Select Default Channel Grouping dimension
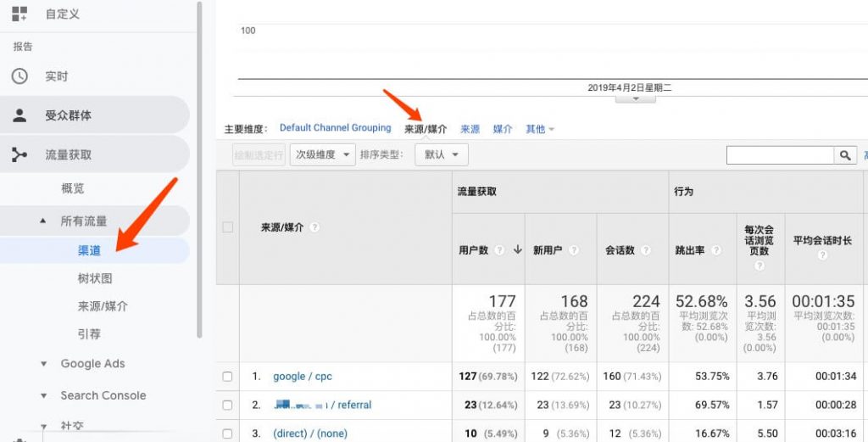This screenshot has width=868, height=442. pyautogui.click(x=335, y=128)
